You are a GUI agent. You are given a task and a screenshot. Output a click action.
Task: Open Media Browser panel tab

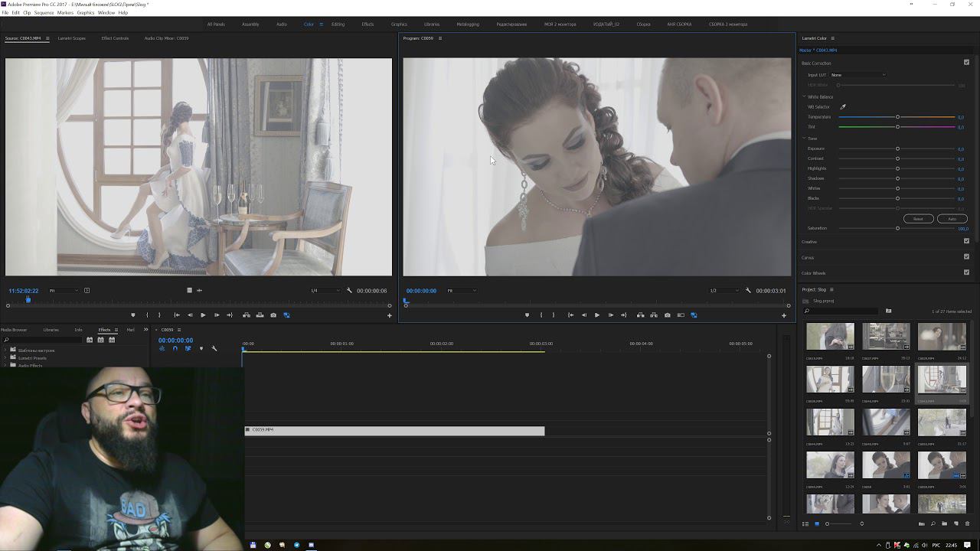(13, 330)
